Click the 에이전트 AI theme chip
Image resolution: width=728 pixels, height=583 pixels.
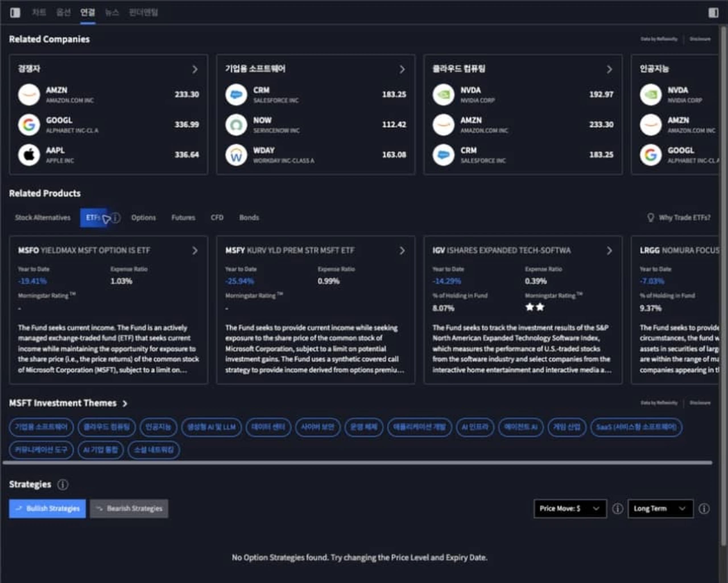coord(521,427)
